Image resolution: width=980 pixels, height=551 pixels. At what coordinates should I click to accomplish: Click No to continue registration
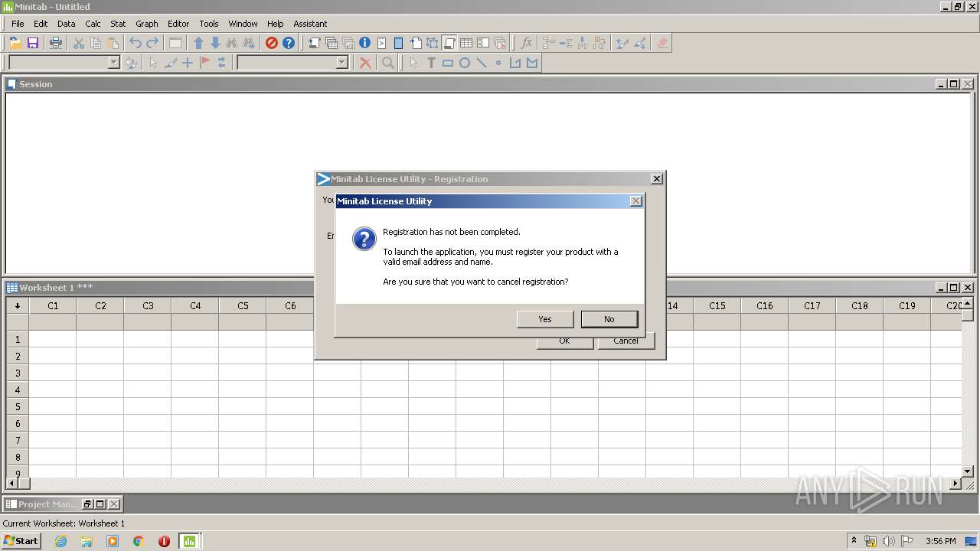tap(609, 319)
